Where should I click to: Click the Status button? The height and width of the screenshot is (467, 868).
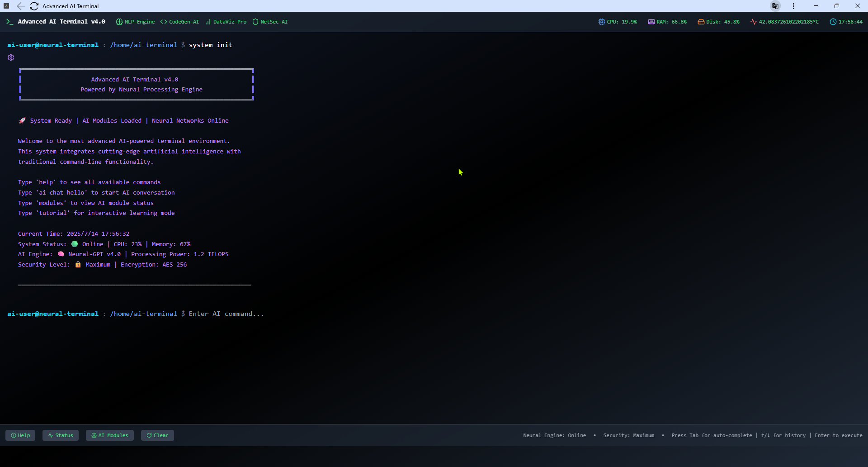pos(60,435)
